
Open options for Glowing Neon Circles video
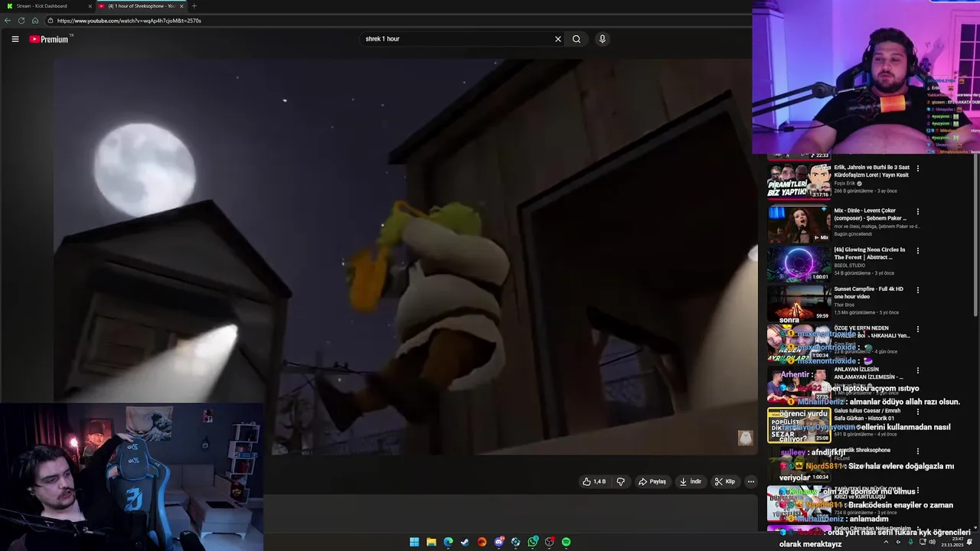918,250
